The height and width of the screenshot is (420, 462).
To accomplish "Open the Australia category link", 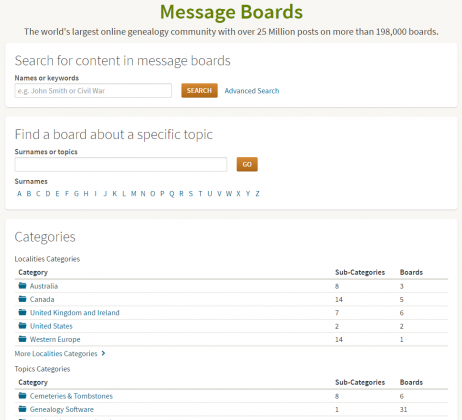I will tap(44, 286).
